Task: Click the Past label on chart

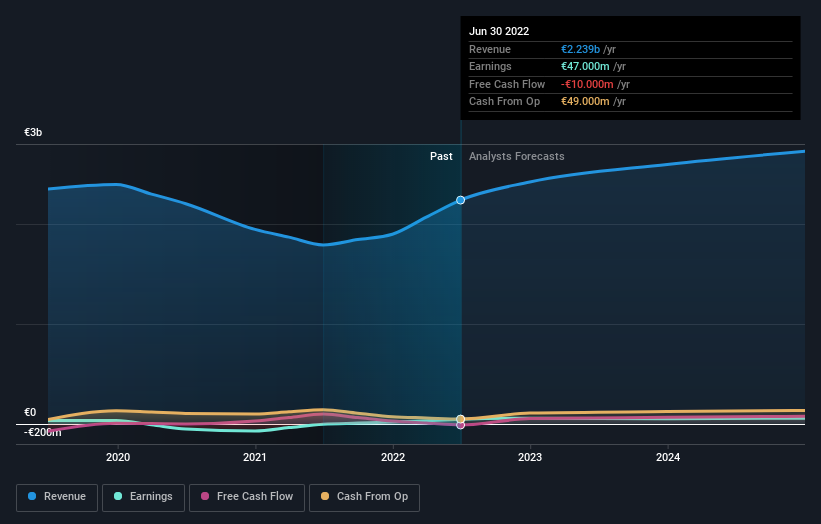Action: [441, 156]
